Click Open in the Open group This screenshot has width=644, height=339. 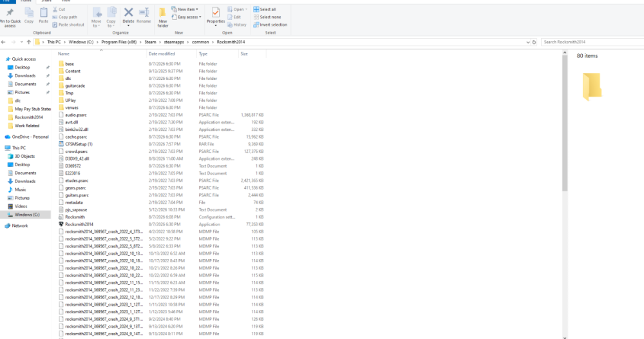pyautogui.click(x=238, y=10)
